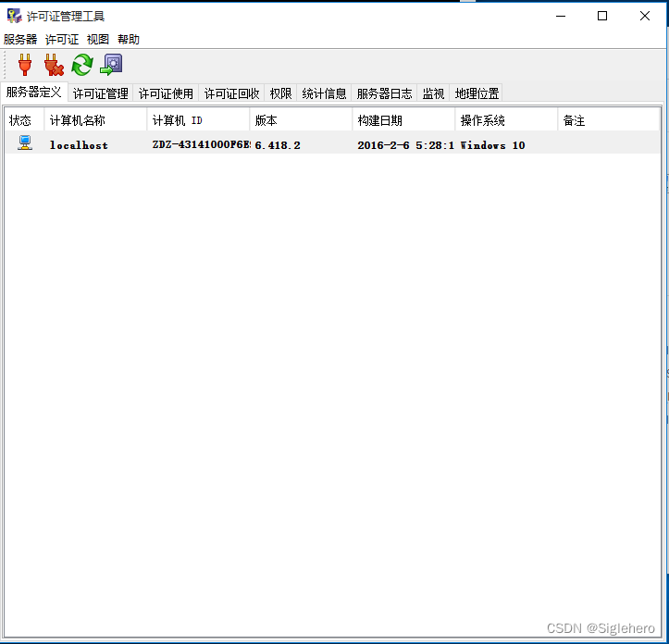Switch to the 许可证管理 tab
The image size is (669, 644).
pos(101,93)
